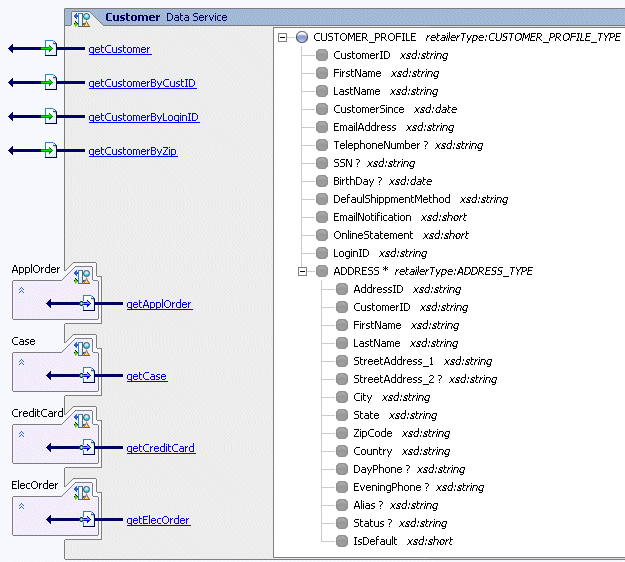Click the Case data service icon
The width and height of the screenshot is (625, 562).
click(x=82, y=348)
